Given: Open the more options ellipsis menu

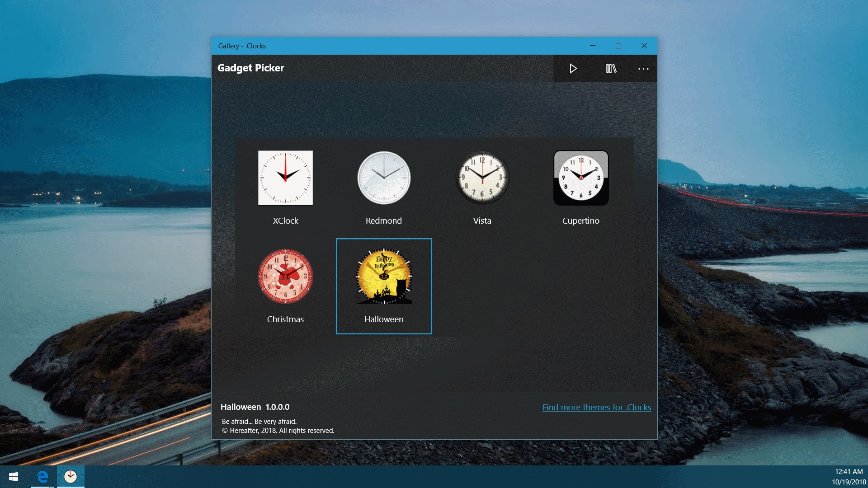Looking at the screenshot, I should click(643, 69).
